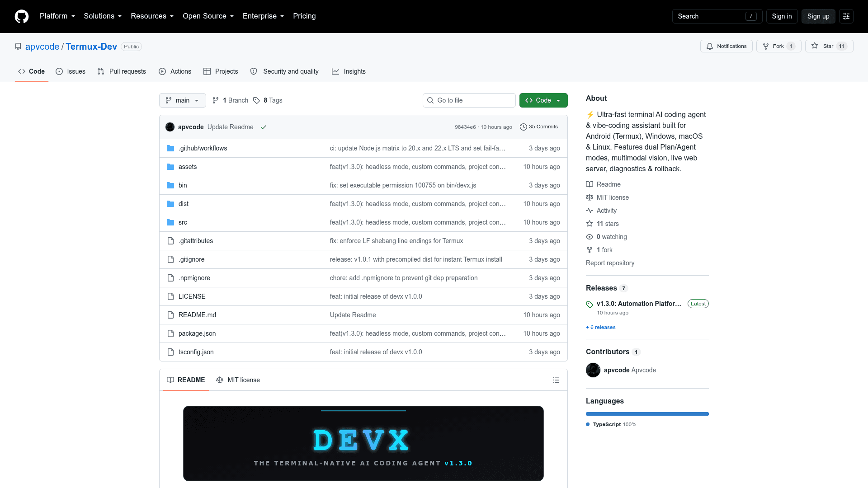The height and width of the screenshot is (488, 868).
Task: Click the repository icon beside apvcode
Action: pyautogui.click(x=18, y=47)
